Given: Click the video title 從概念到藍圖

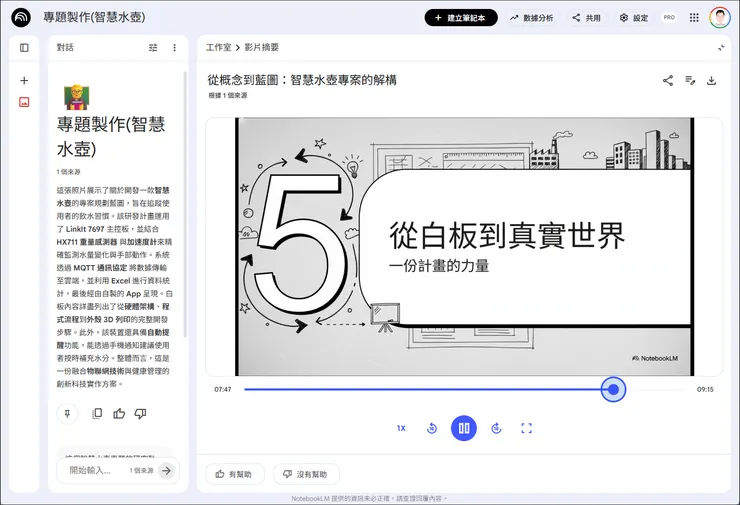Looking at the screenshot, I should click(x=302, y=80).
